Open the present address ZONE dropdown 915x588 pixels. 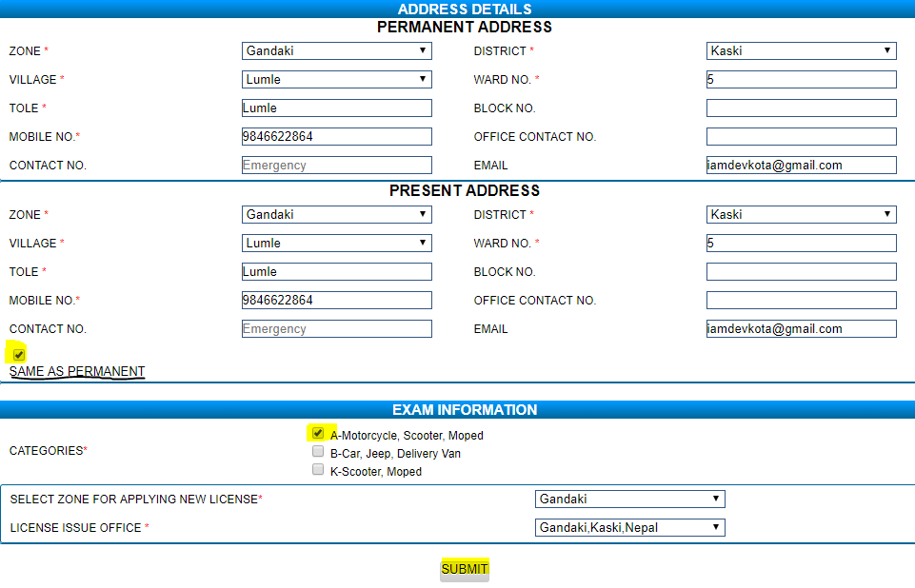[335, 214]
